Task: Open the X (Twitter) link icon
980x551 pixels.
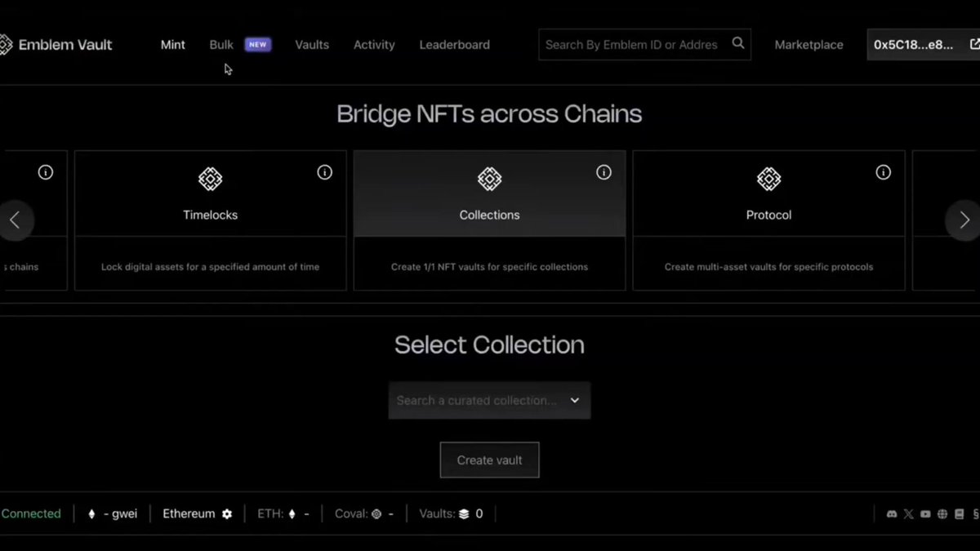Action: [x=909, y=514]
